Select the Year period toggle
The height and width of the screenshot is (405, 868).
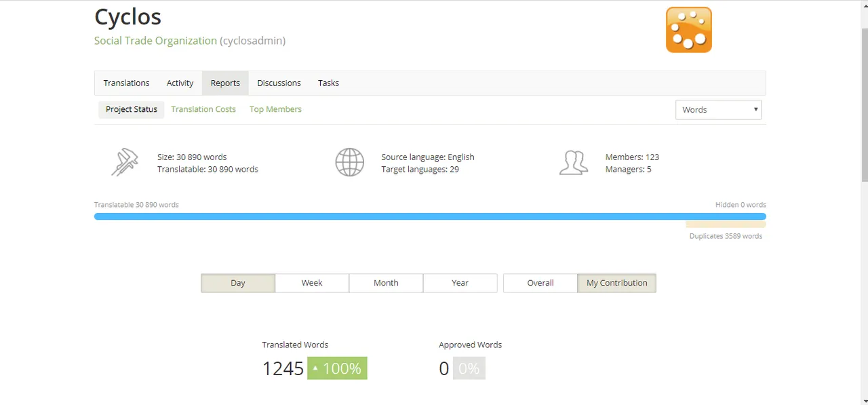[x=460, y=283]
